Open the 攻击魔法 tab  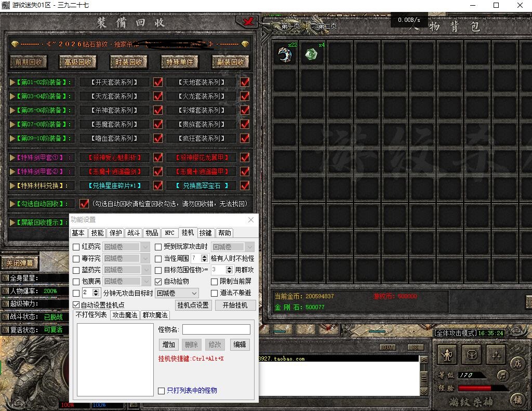coord(125,315)
